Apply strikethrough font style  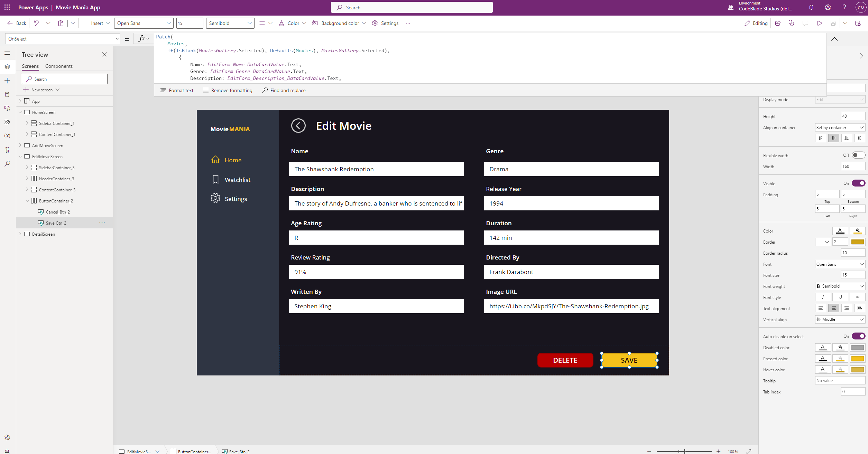(x=857, y=297)
